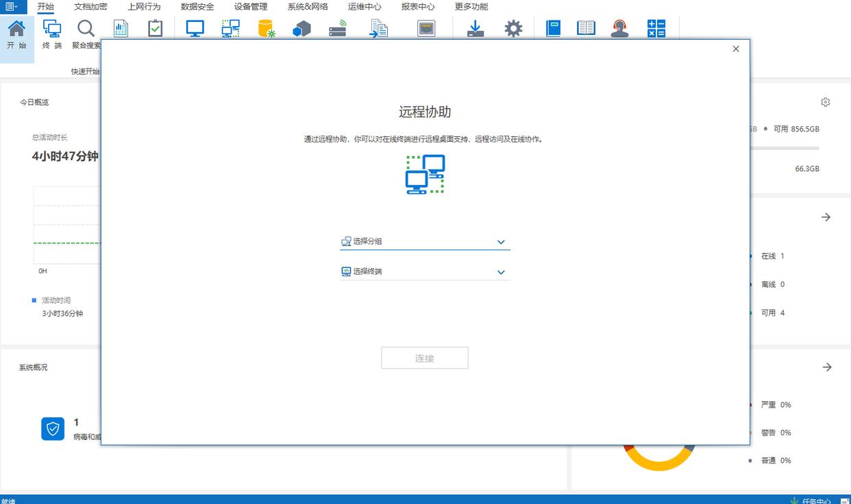Click the yellow database icon

pyautogui.click(x=267, y=28)
